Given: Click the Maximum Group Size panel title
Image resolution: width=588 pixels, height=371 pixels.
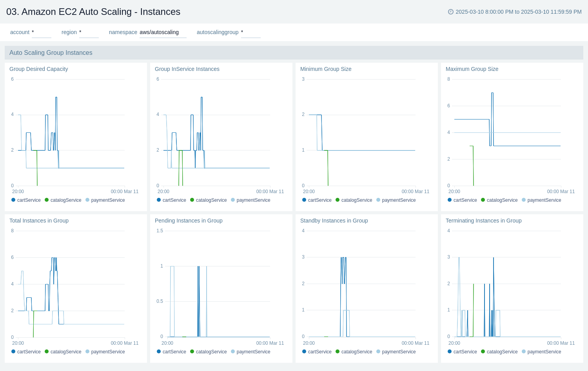Looking at the screenshot, I should (472, 69).
